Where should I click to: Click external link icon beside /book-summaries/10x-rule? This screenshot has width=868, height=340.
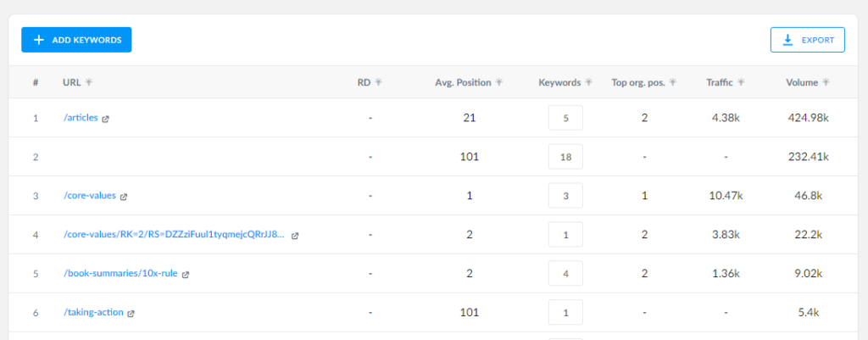pos(186,275)
